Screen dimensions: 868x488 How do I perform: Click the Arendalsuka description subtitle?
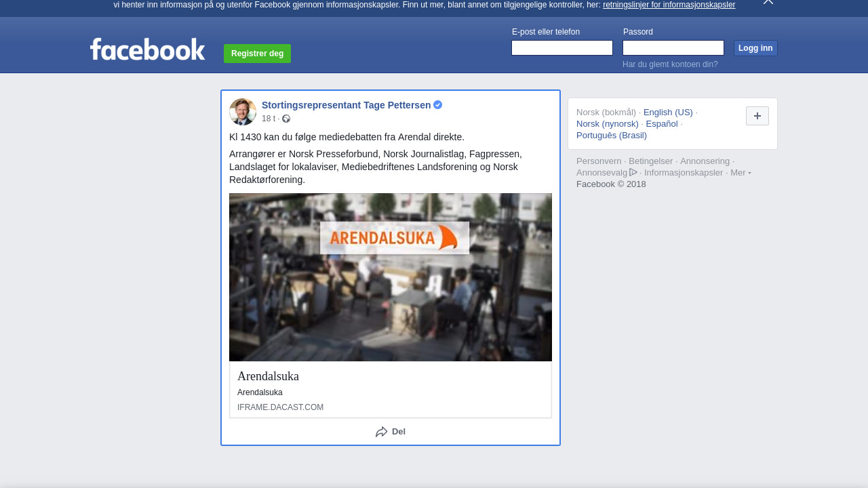click(x=260, y=392)
